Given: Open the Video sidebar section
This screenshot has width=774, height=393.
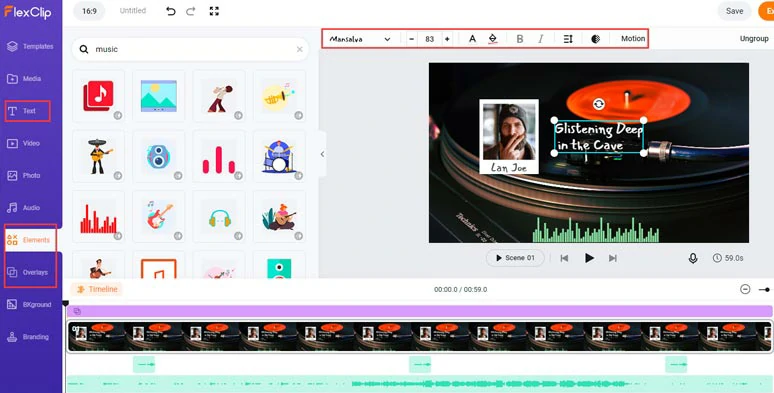Looking at the screenshot, I should coord(24,143).
